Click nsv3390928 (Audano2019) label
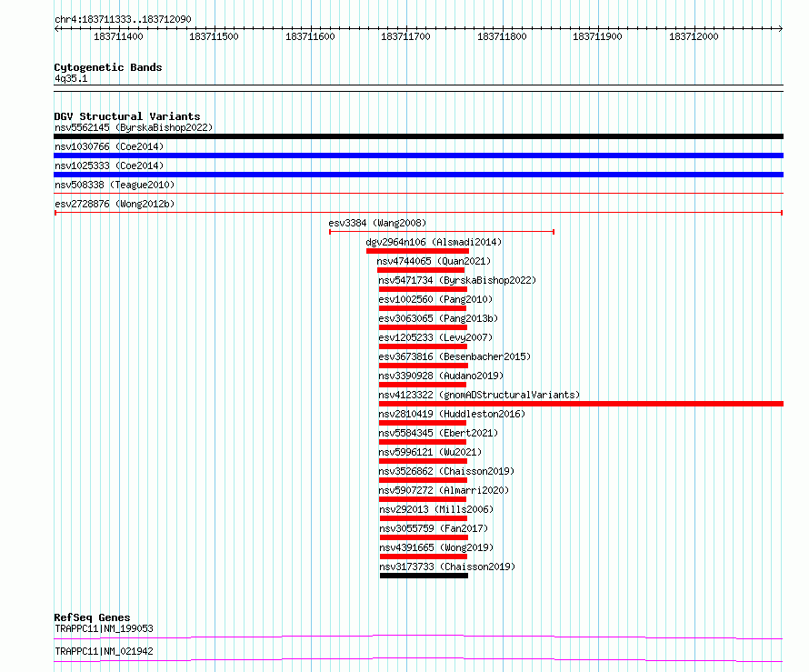The height and width of the screenshot is (672, 809). 441,376
